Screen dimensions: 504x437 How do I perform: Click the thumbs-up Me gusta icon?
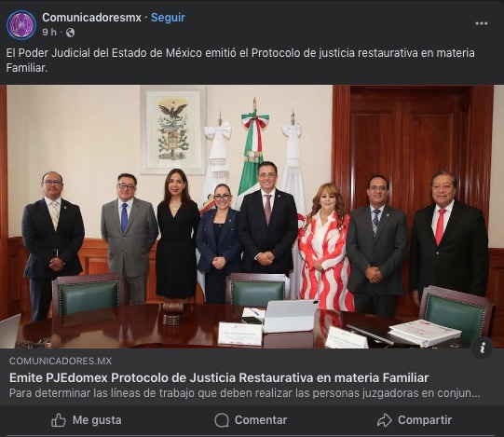(59, 420)
